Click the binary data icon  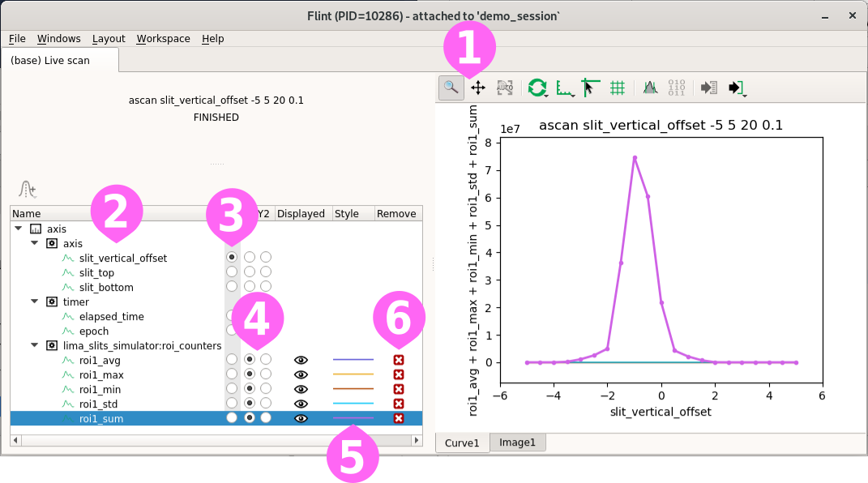tap(677, 88)
